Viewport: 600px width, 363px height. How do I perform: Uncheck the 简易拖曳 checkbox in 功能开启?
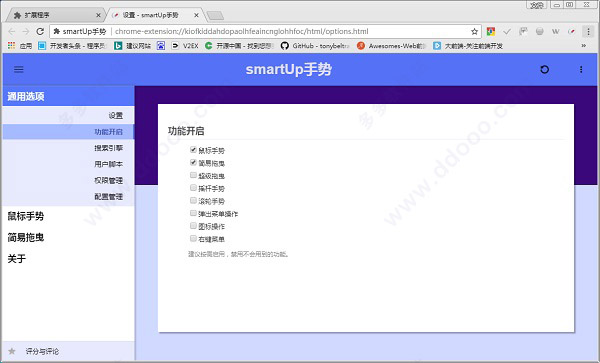point(193,162)
